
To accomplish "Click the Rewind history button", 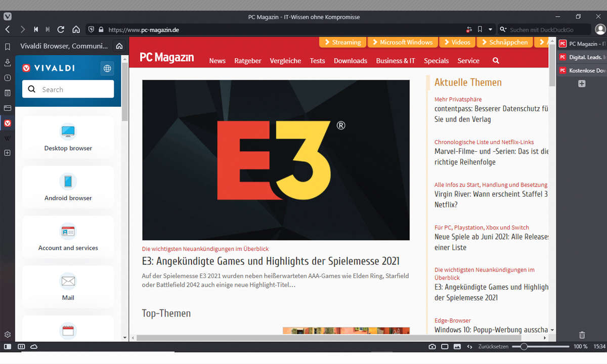I will coord(36,30).
